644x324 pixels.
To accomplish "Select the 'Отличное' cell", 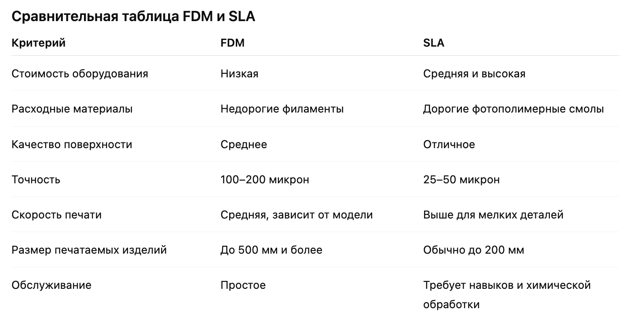I will click(449, 144).
